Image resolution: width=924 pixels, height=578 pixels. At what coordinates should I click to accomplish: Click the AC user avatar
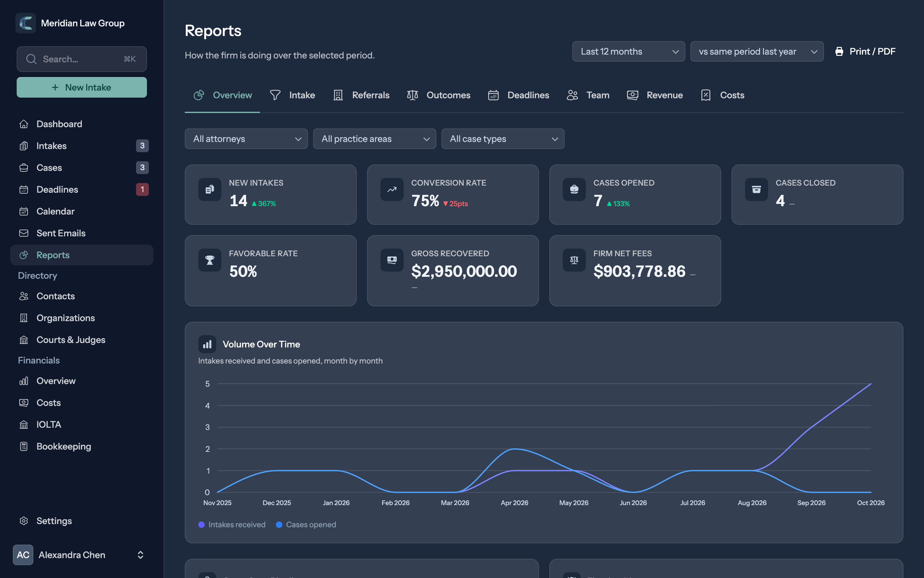coord(23,555)
